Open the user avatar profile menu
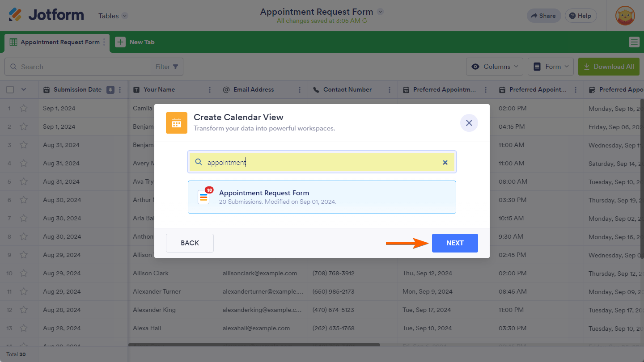 click(x=625, y=16)
